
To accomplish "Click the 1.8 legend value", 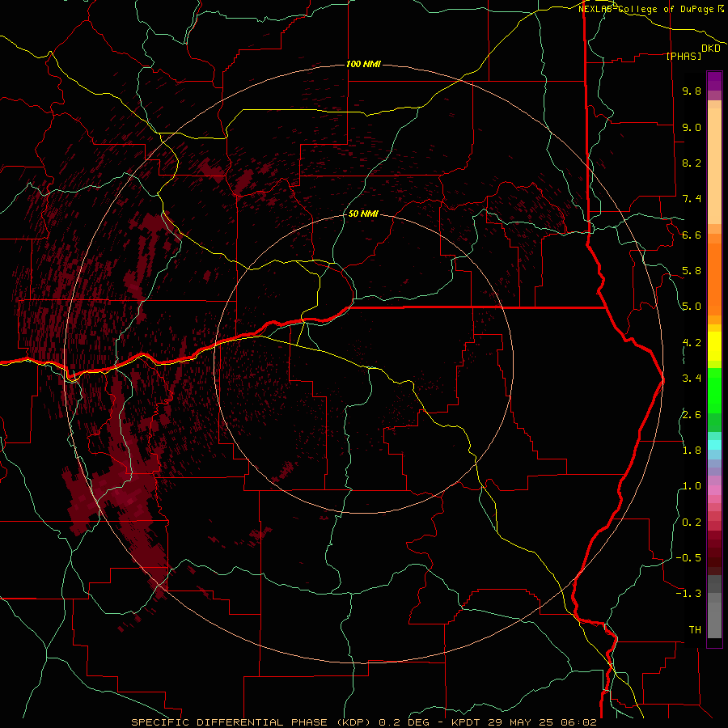I will point(692,451).
